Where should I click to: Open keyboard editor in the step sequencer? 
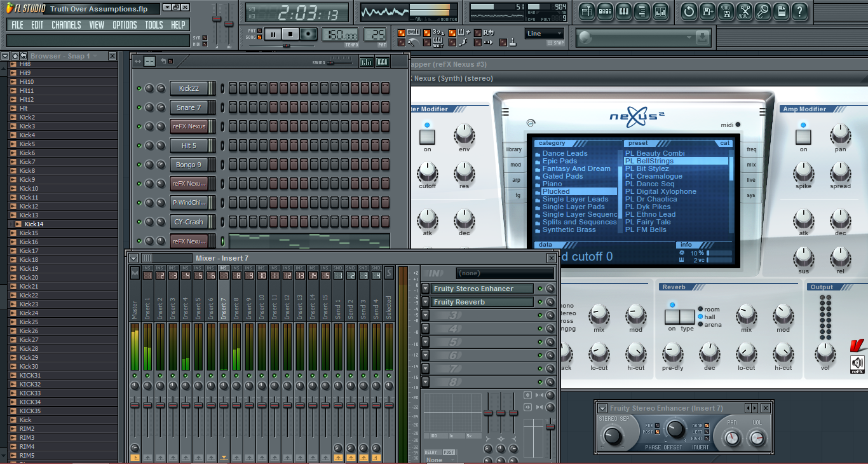(382, 62)
